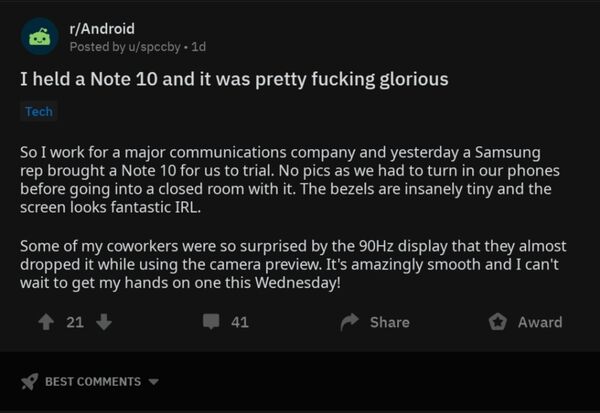
Task: Click the paragraph mentioning the Samsung rep
Action: point(280,179)
